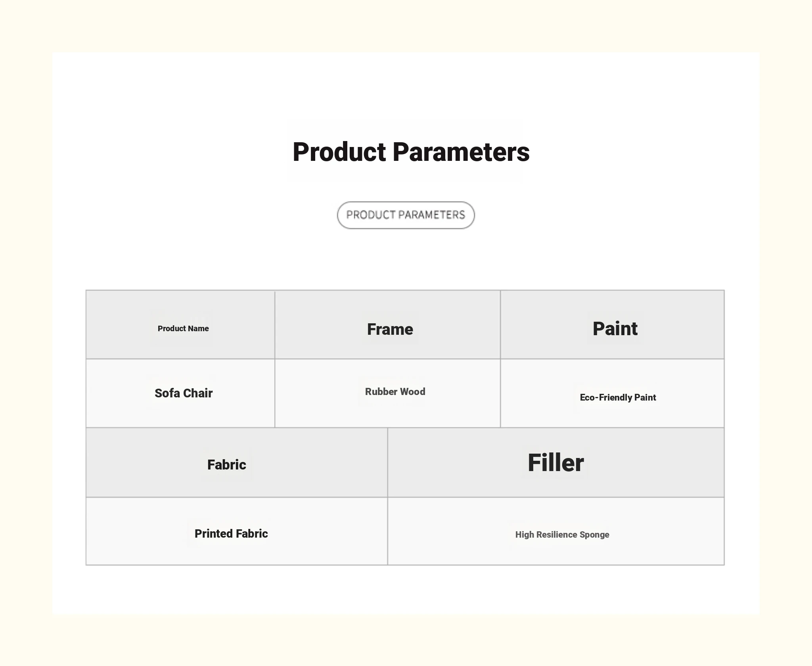This screenshot has height=666, width=812.
Task: Select the Paint header cell
Action: tap(615, 329)
